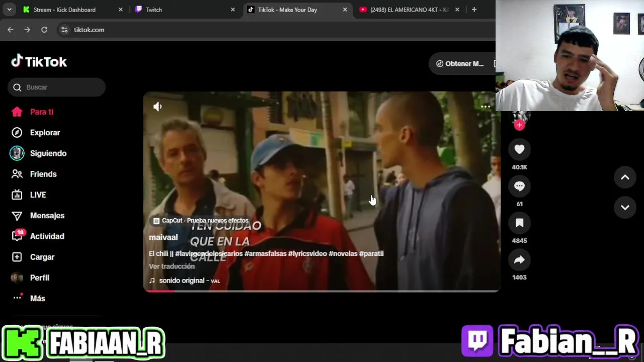Open the video three-dots options menu
644x362 pixels.
click(x=486, y=107)
